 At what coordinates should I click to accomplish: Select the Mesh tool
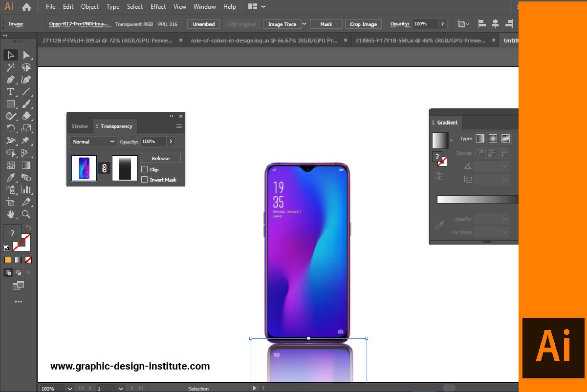pos(11,165)
